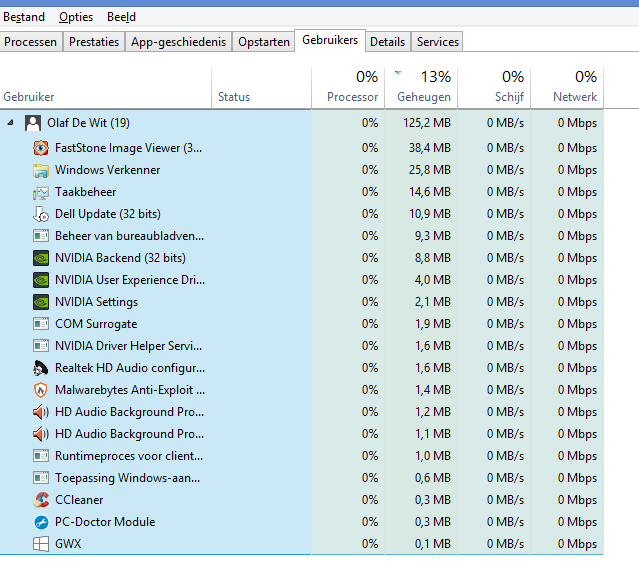Screen dimensions: 639x576
Task: Open the Services tab
Action: (x=438, y=42)
